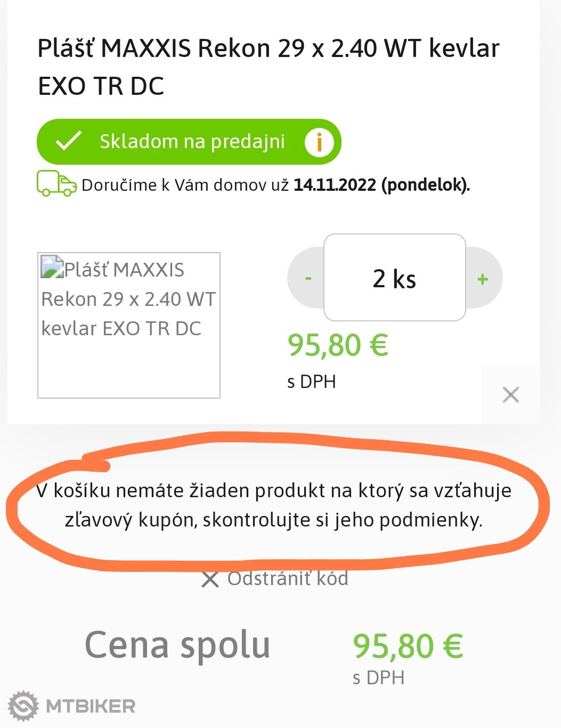Open the MAXXIS Rekon product title link
This screenshot has height=728, width=561.
pyautogui.click(x=269, y=67)
